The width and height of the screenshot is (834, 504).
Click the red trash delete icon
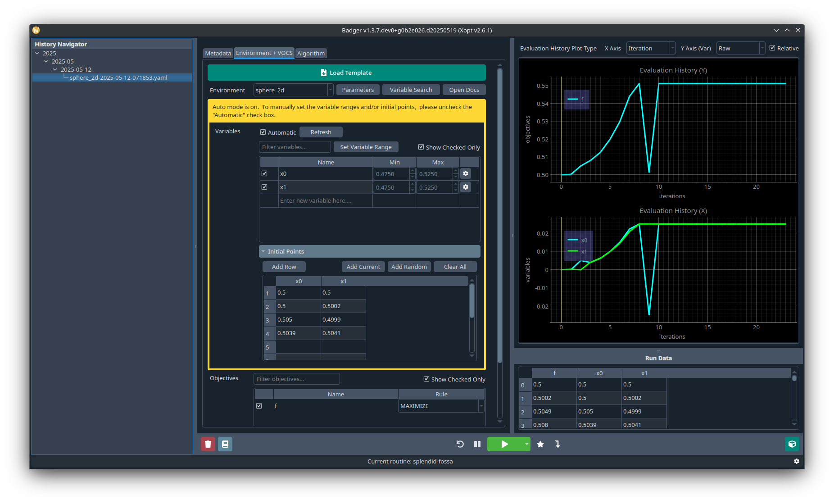tap(208, 444)
